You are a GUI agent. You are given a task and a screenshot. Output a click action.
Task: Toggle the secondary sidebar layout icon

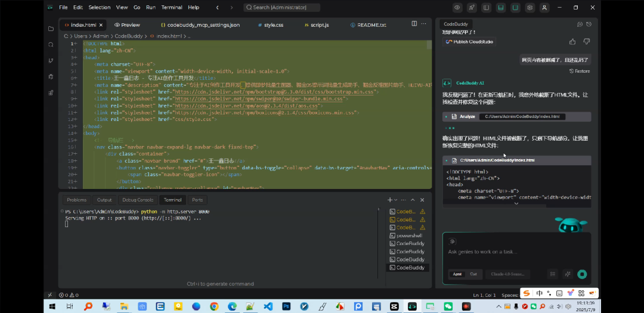(x=515, y=7)
